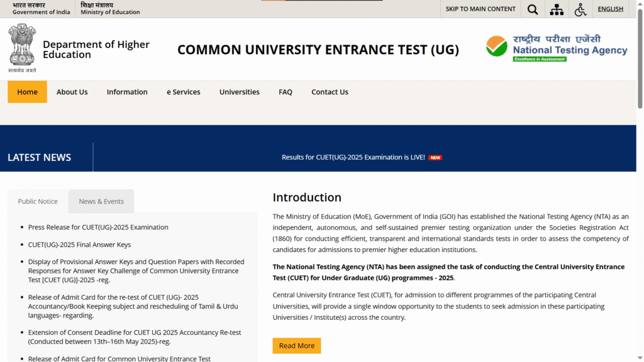The image size is (644, 362).
Task: Open the Contact Us menu item
Action: (x=330, y=92)
